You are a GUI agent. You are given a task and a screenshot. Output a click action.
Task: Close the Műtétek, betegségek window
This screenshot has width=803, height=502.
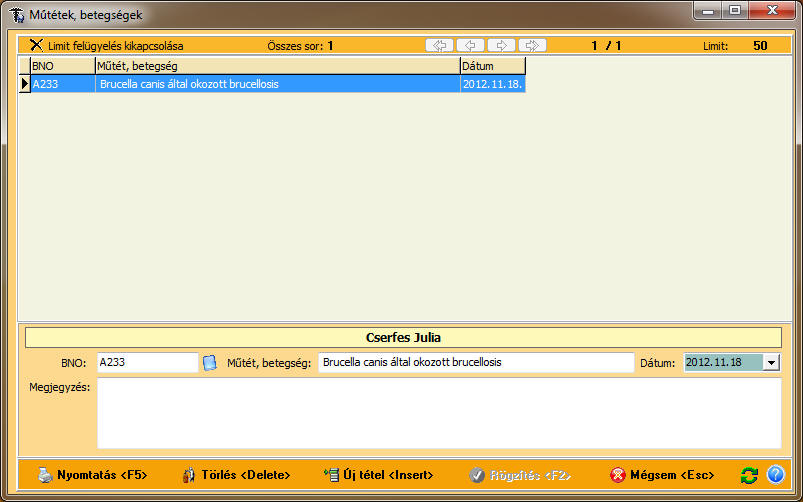point(772,10)
